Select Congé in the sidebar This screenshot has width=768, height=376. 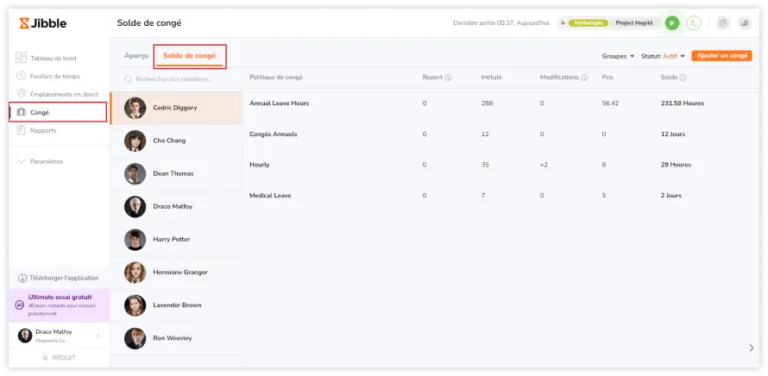click(58, 112)
